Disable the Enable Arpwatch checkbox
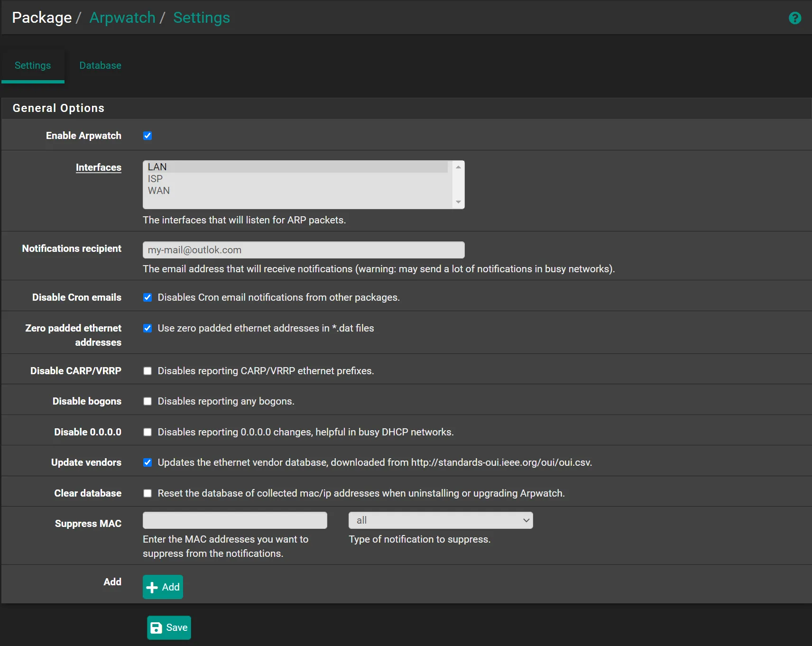Screen dimensions: 812x646 pos(148,135)
